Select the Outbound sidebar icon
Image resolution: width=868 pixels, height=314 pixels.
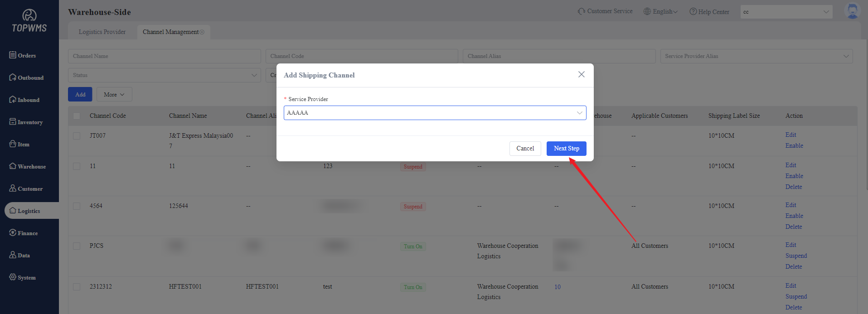[13, 77]
